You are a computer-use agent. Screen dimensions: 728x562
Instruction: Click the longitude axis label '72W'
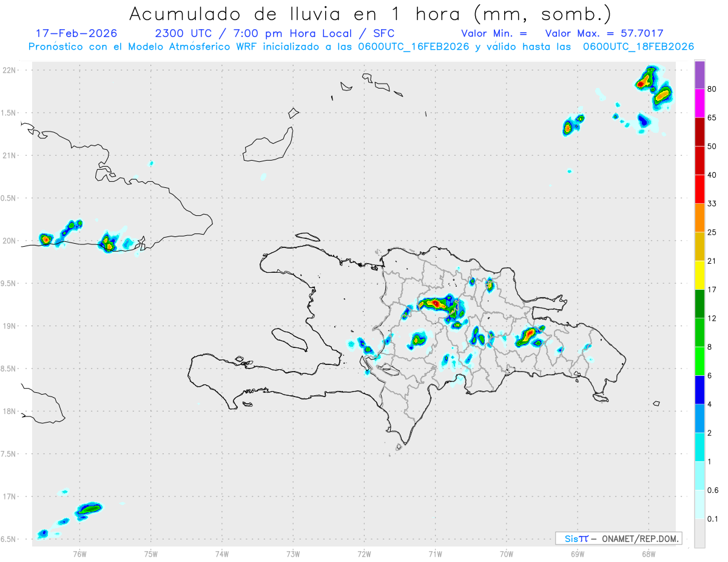coord(364,554)
